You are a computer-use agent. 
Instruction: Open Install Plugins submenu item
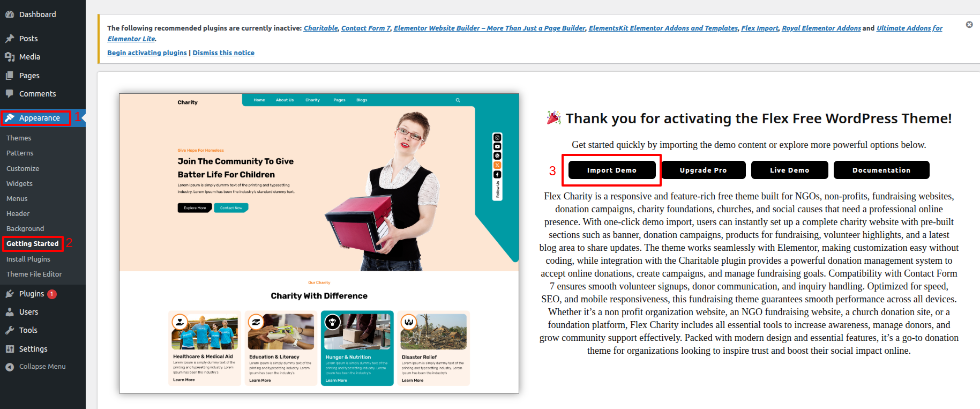[x=28, y=259]
